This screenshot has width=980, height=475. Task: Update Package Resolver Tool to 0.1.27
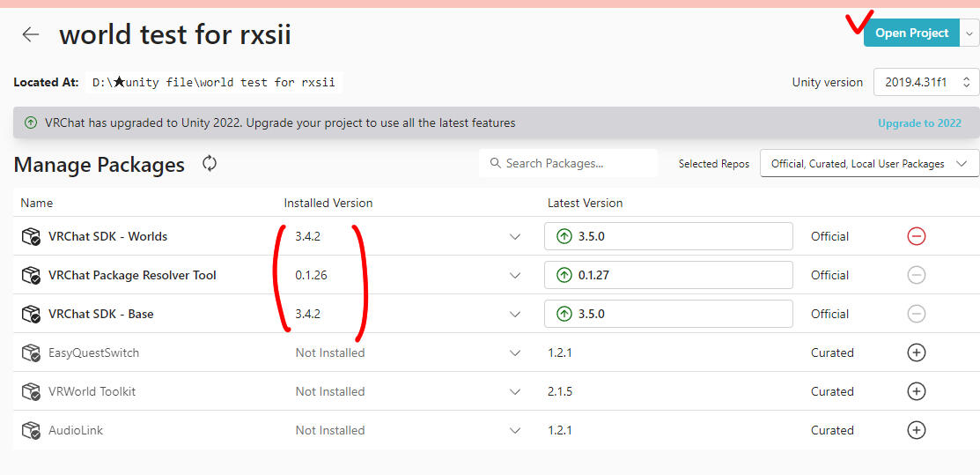668,275
